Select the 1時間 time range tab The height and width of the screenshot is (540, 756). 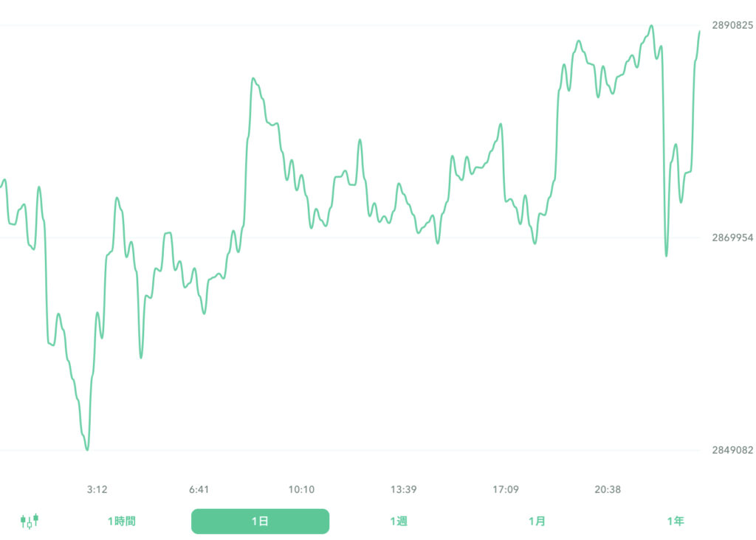click(121, 522)
